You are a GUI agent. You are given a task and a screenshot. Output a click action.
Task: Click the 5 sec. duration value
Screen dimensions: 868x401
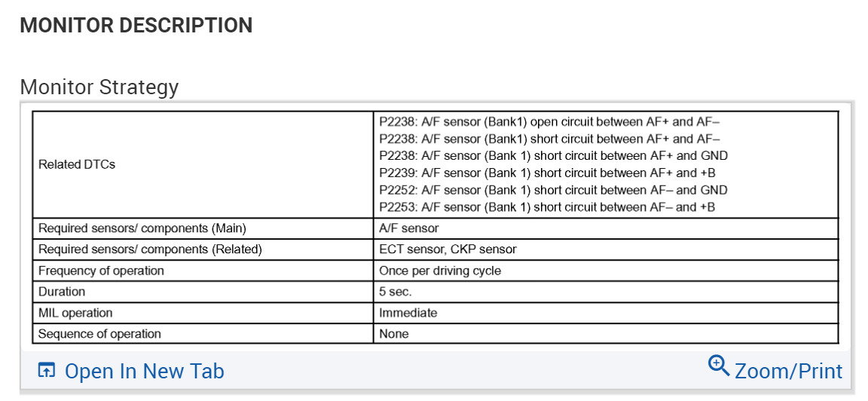pos(396,292)
